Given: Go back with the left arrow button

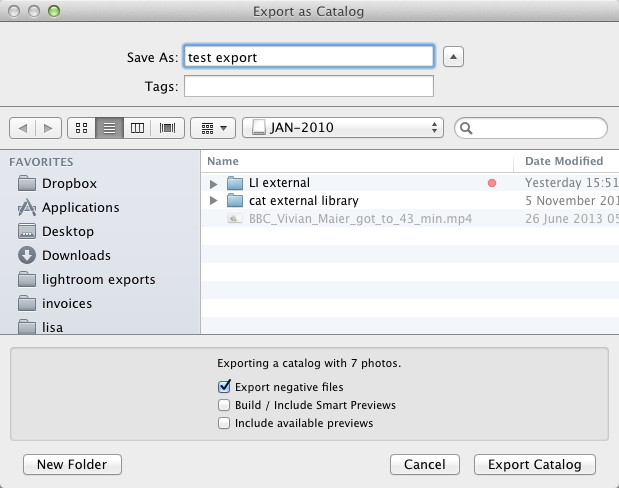Looking at the screenshot, I should pos(23,128).
